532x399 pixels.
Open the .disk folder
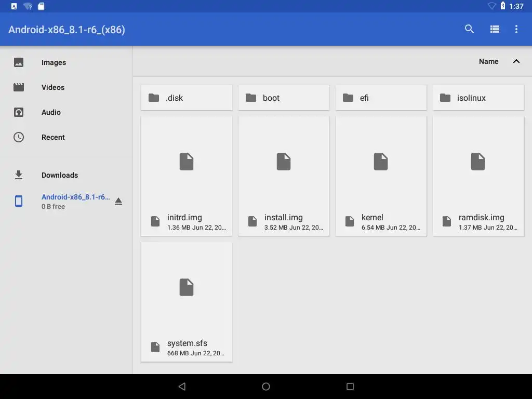click(x=187, y=98)
